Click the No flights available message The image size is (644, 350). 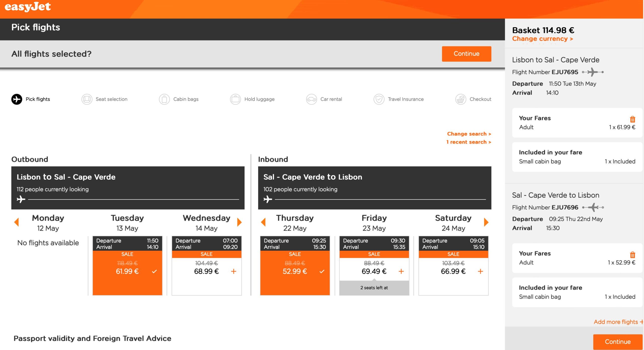(48, 243)
